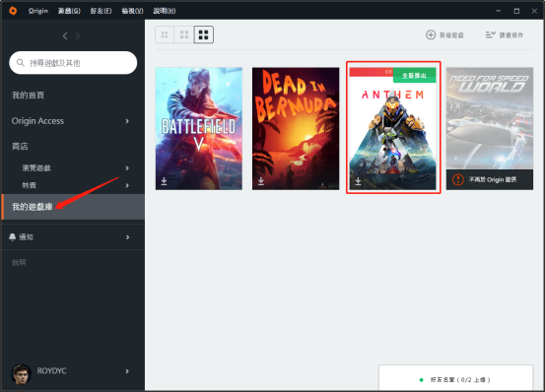The width and height of the screenshot is (545, 392).
Task: Open 說明 at the sidebar bottom
Action: [19, 263]
